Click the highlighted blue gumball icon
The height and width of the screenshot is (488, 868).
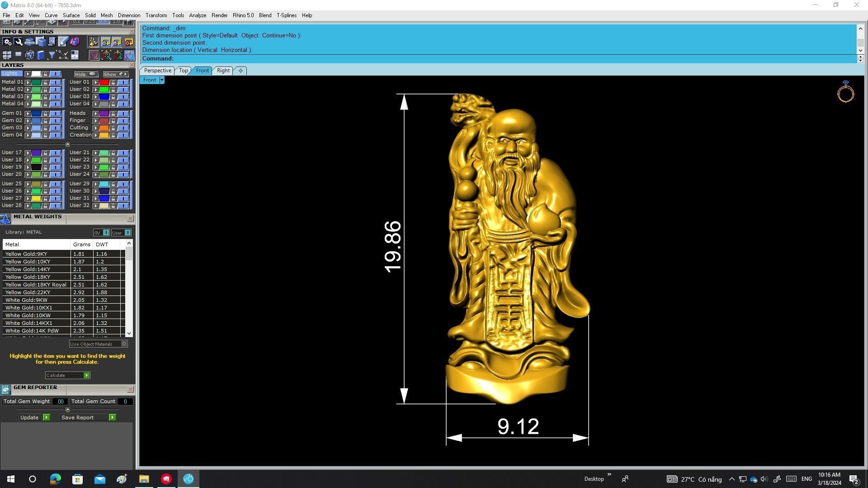pyautogui.click(x=129, y=55)
